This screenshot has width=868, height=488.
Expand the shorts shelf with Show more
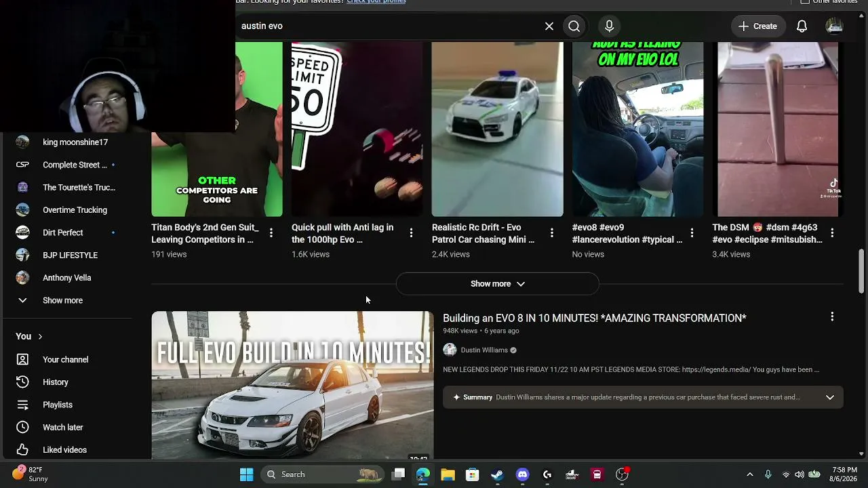coord(497,284)
